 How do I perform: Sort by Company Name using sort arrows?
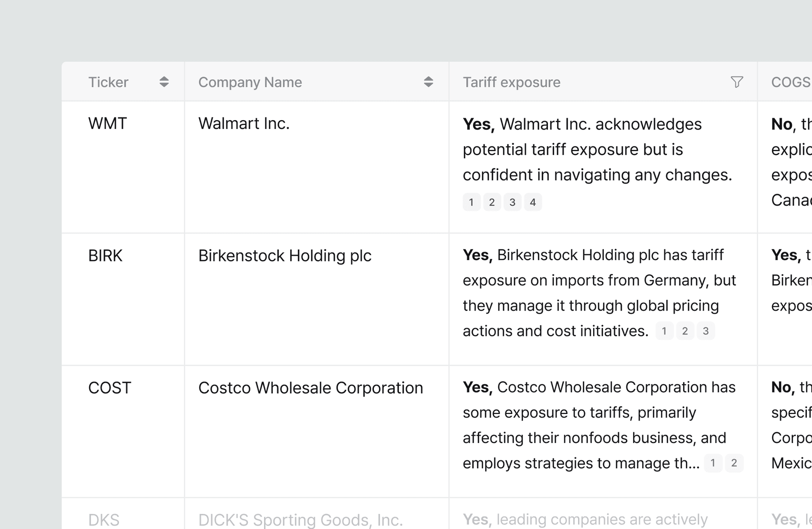(x=428, y=82)
